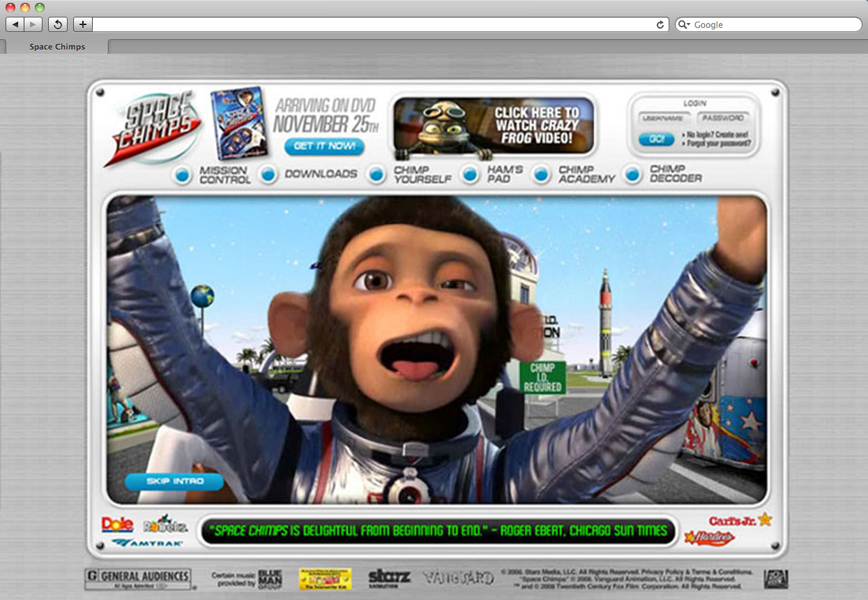Click the blue orb beside Chimp Yourself
Screen dimensions: 868x600
click(x=376, y=175)
